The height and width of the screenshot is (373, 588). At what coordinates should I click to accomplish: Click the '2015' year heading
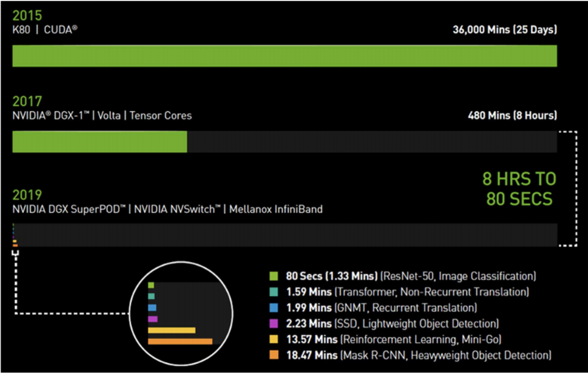(x=27, y=15)
